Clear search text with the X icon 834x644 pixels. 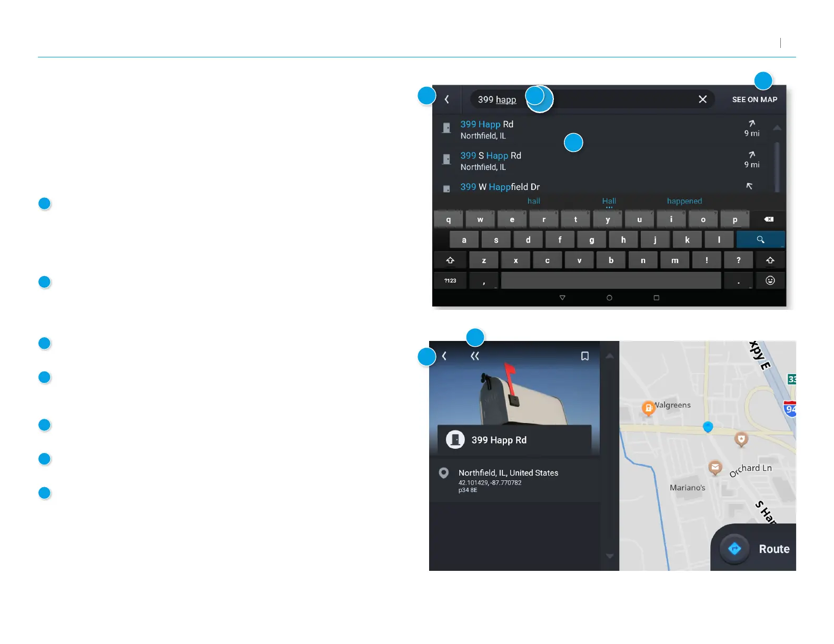[702, 99]
